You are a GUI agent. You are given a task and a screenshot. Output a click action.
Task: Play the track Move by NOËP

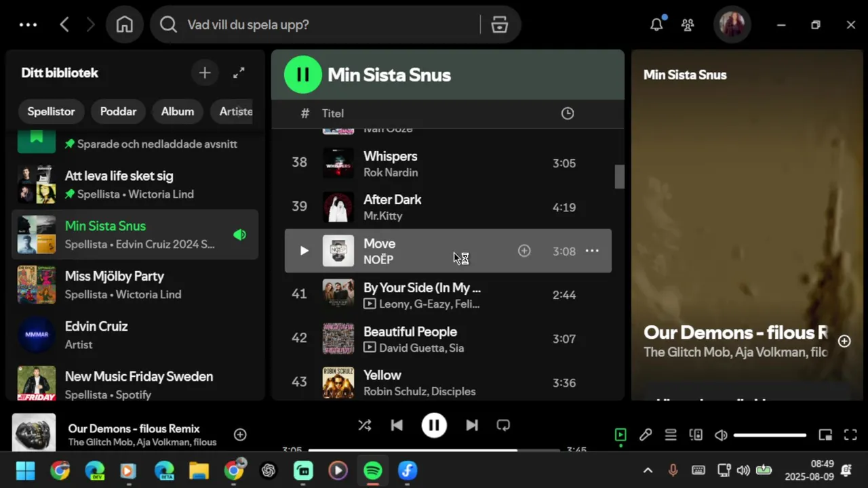tap(304, 251)
